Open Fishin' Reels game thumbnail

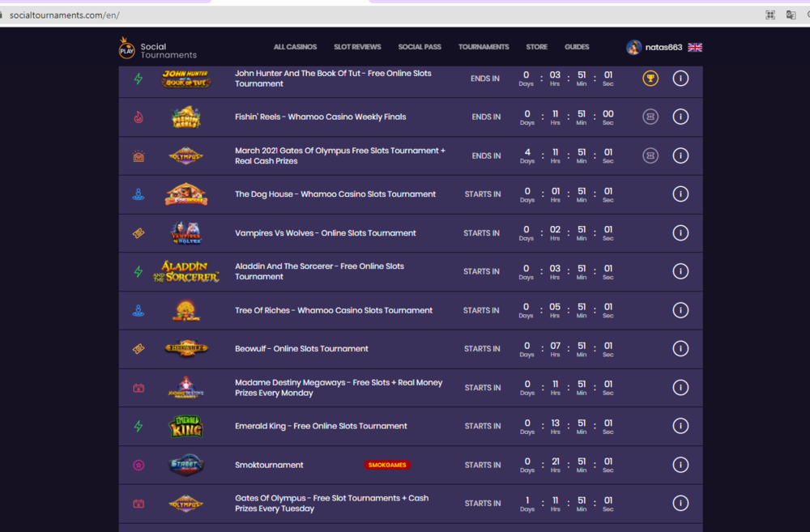click(x=186, y=117)
